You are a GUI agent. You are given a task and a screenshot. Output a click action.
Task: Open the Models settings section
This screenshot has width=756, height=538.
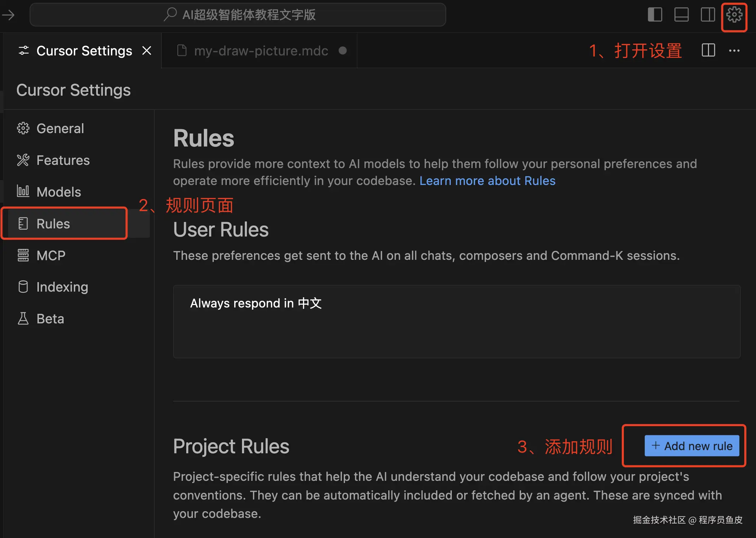[59, 192]
